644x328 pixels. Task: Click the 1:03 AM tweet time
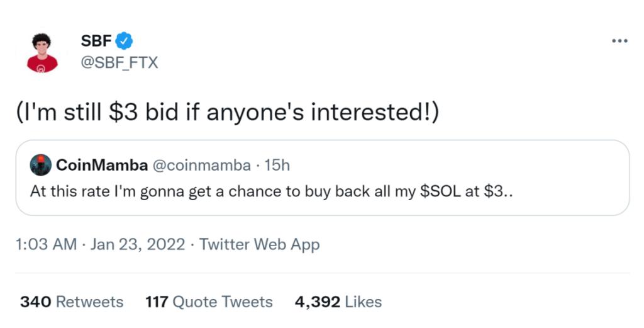click(x=48, y=244)
